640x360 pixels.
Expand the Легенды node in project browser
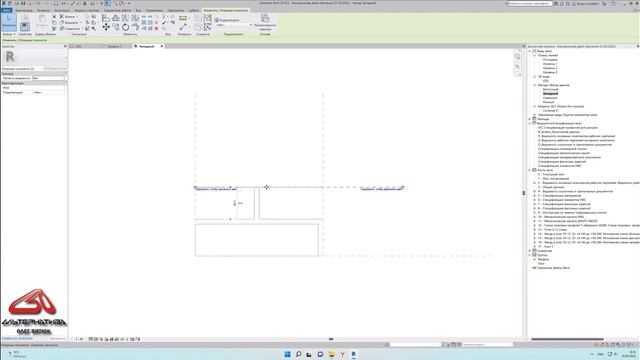530,119
